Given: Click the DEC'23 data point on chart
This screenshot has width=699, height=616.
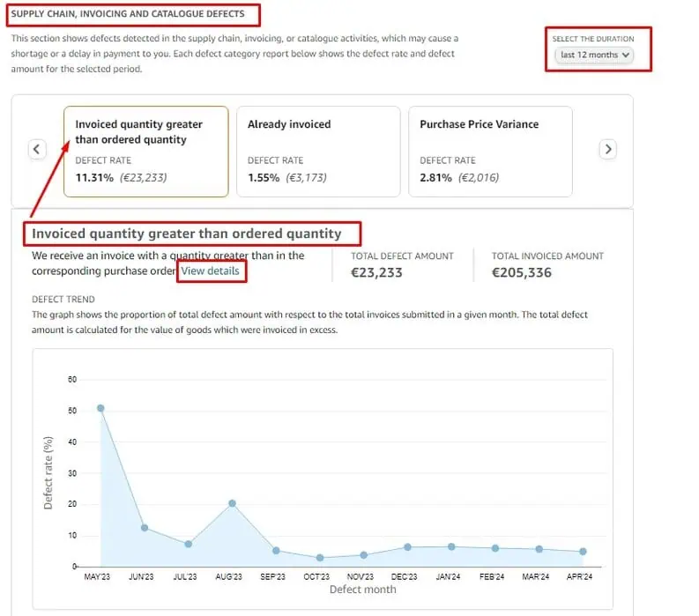Looking at the screenshot, I should tap(407, 547).
